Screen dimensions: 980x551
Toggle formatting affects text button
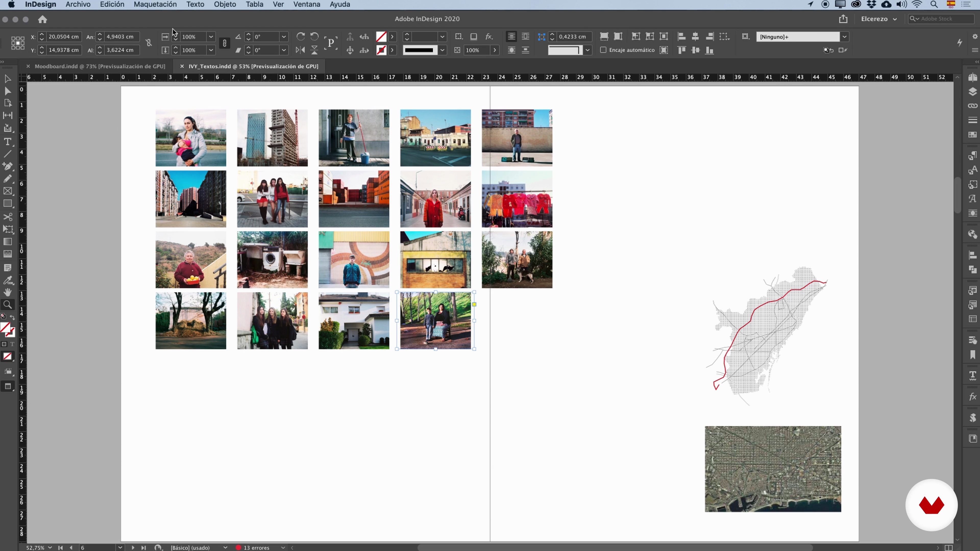click(x=12, y=344)
